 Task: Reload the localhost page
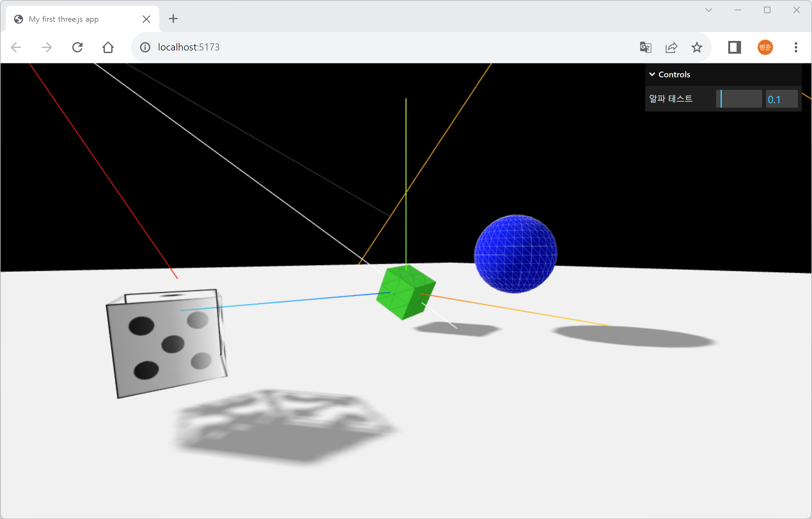tap(77, 47)
